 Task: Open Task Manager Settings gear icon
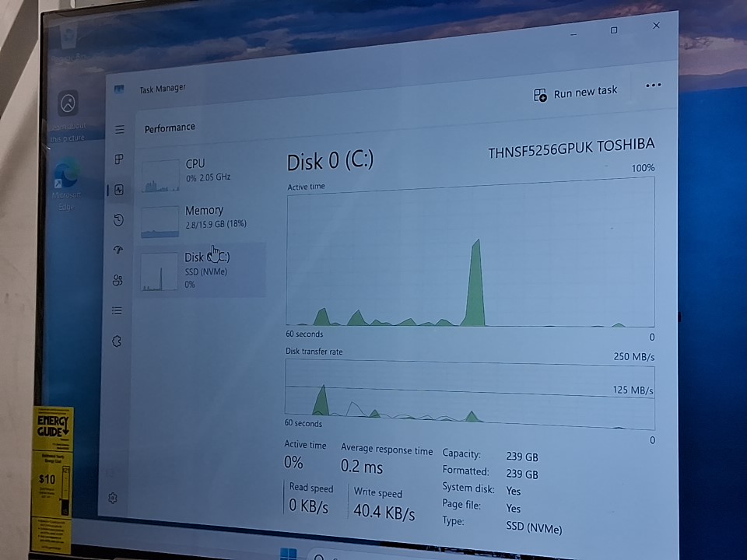[113, 498]
